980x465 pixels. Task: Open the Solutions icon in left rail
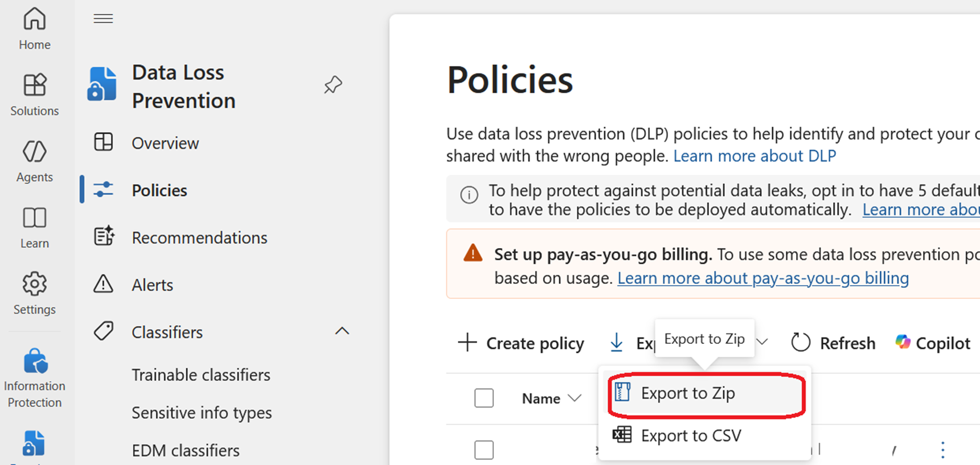click(34, 95)
